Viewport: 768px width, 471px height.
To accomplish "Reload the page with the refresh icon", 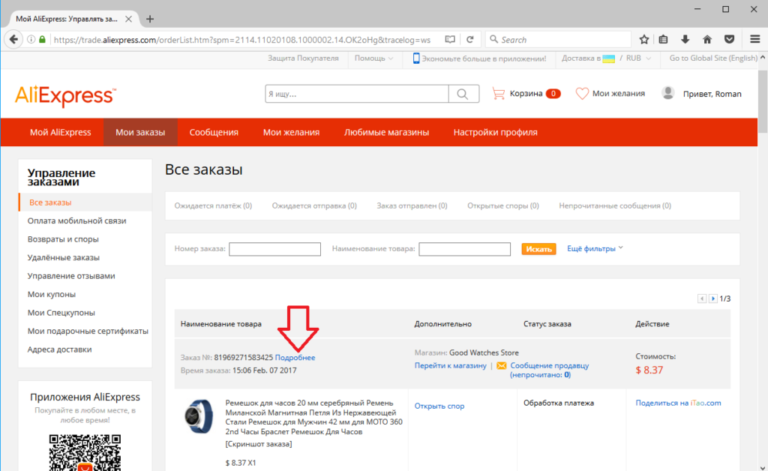I will point(470,40).
